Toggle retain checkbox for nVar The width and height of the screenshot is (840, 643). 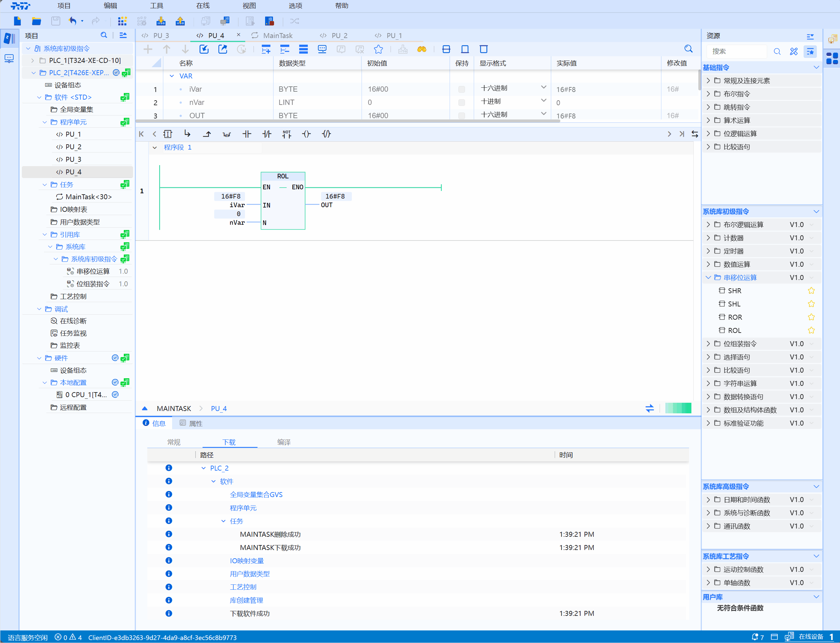[461, 103]
